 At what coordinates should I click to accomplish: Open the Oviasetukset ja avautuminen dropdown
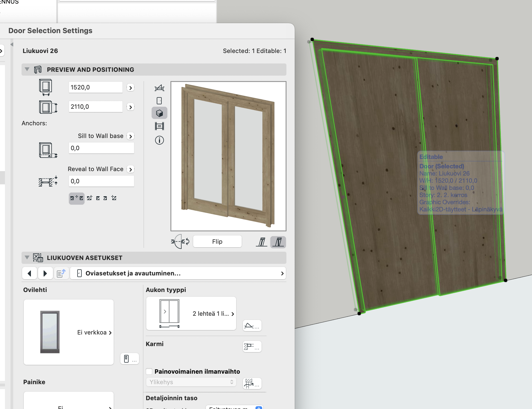coord(178,273)
